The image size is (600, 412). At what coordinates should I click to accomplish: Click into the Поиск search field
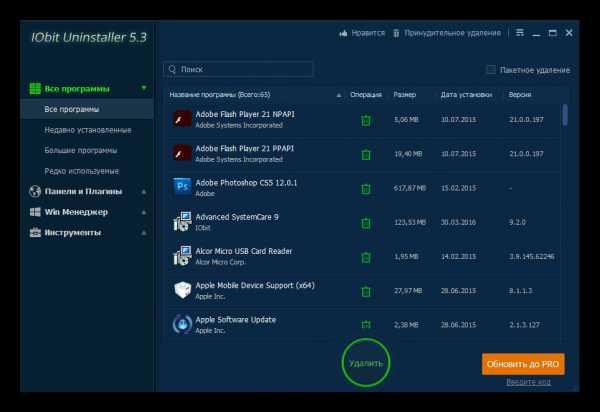point(238,69)
